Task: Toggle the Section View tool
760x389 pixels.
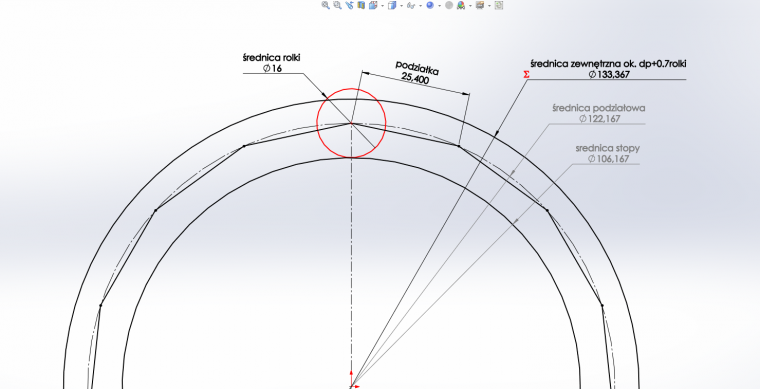Action: pos(361,5)
